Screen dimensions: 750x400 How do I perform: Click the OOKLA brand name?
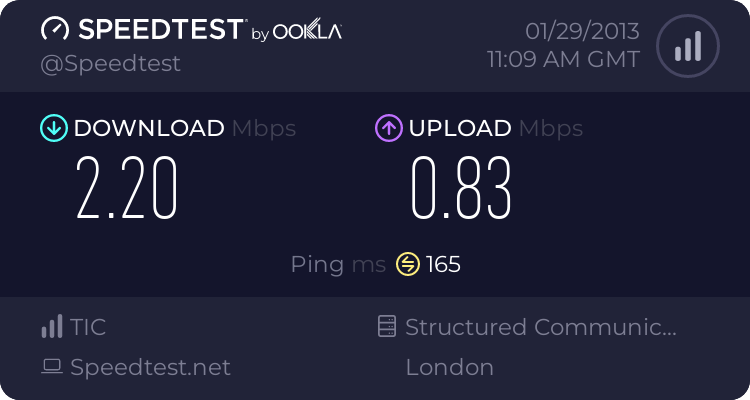click(x=307, y=32)
